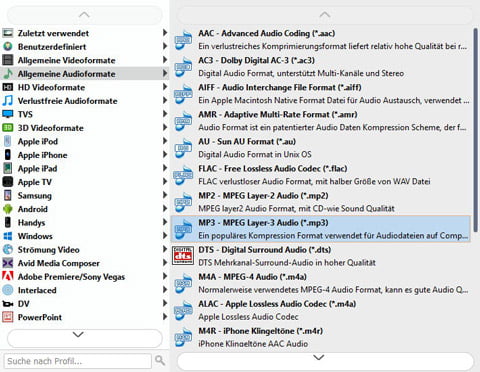Click the Adobe Premiere/Sony Vegas icon
This screenshot has width=480, height=372.
pos(8,276)
